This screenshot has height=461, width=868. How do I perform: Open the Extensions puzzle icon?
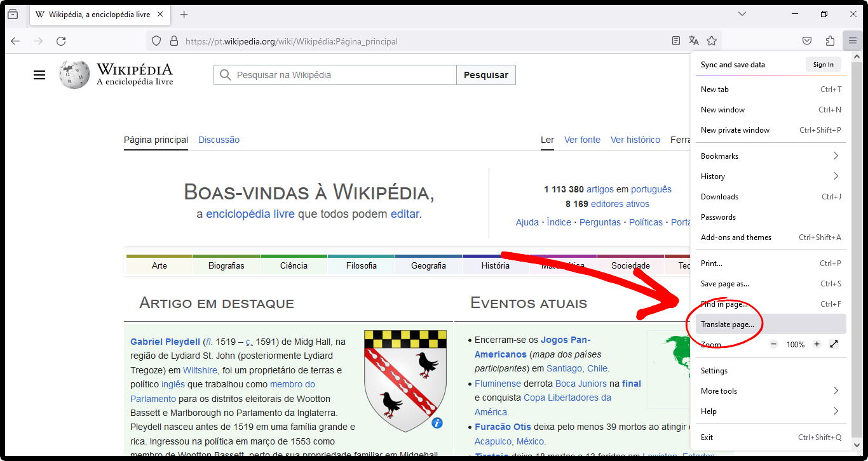click(x=830, y=41)
